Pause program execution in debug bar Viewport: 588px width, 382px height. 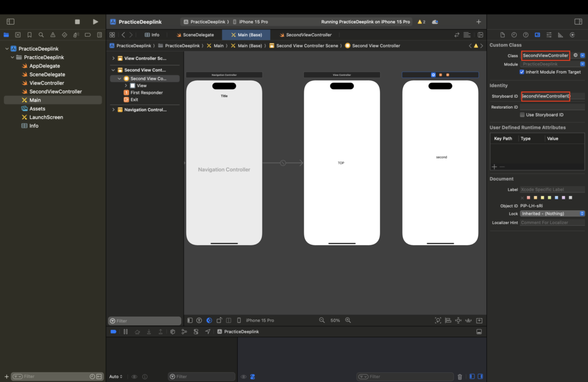pyautogui.click(x=126, y=331)
